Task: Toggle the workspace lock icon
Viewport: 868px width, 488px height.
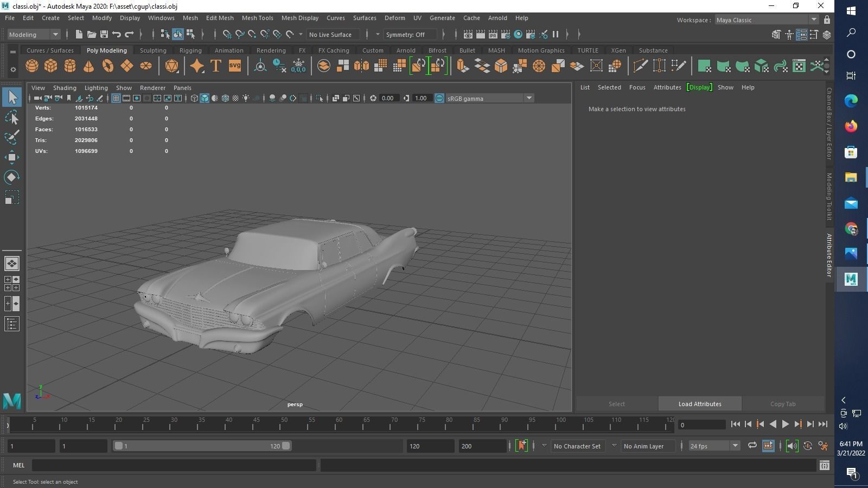Action: (x=827, y=20)
